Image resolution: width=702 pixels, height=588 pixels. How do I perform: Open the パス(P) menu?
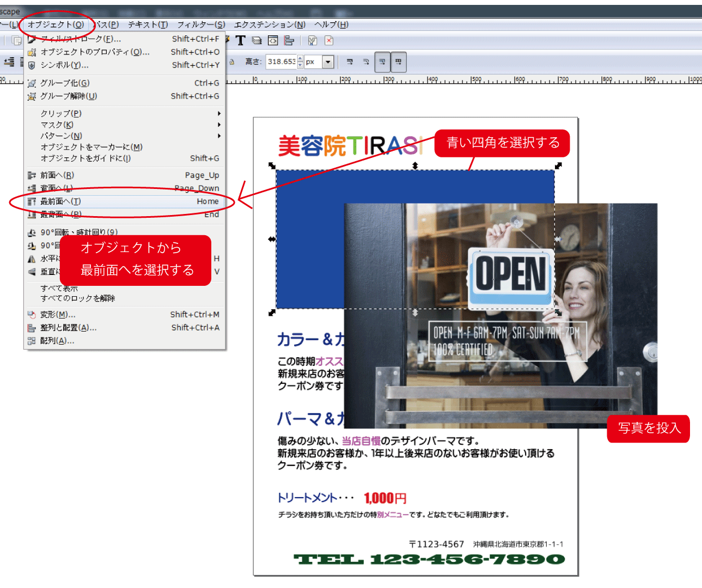[x=107, y=24]
